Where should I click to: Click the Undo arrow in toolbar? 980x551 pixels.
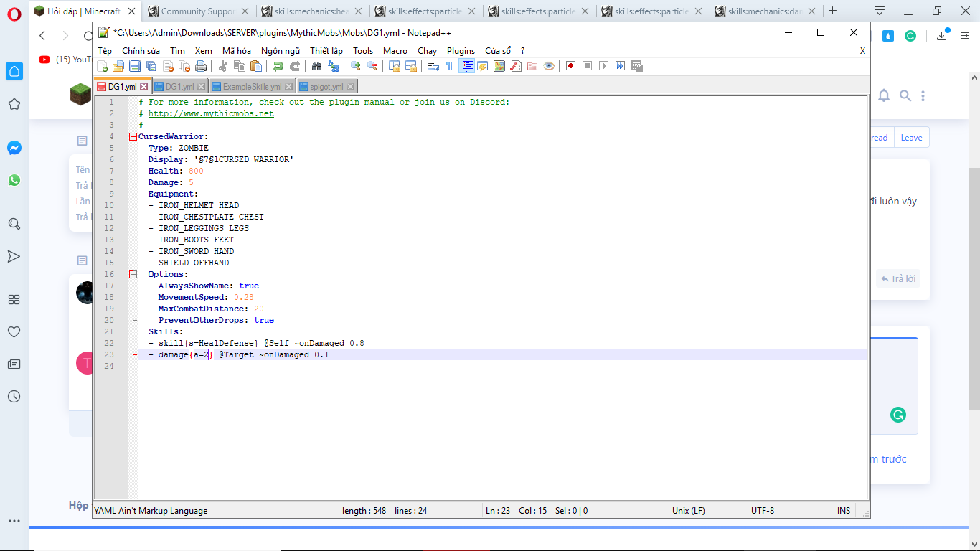(278, 66)
